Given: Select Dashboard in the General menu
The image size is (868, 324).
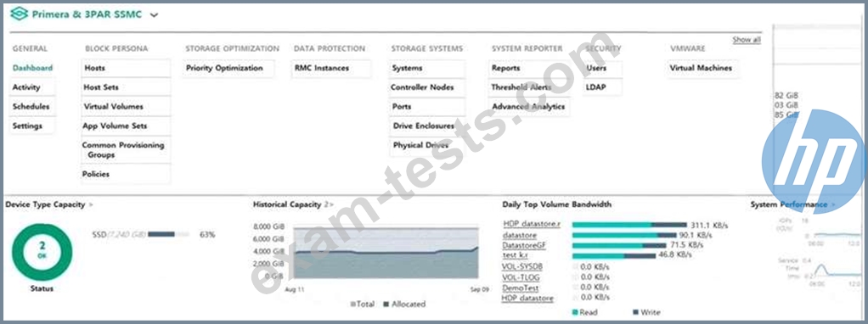Looking at the screenshot, I should (32, 68).
